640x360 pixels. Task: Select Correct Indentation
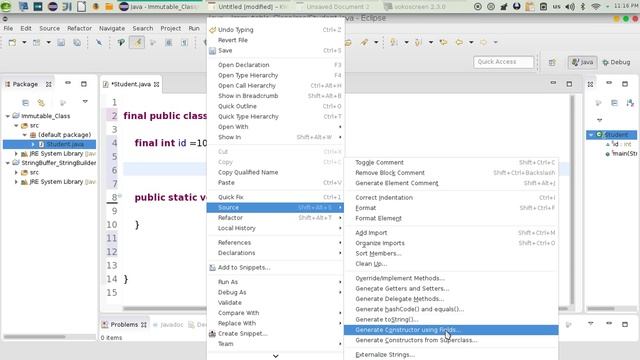(451, 198)
